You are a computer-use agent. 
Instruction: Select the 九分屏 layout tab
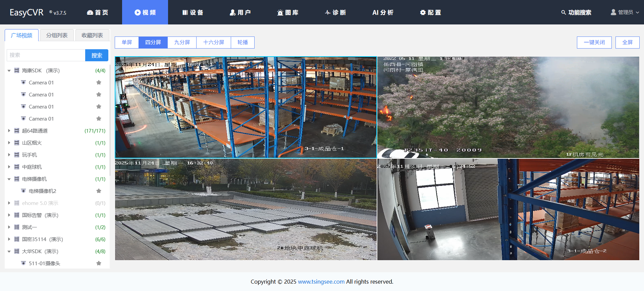click(x=182, y=43)
